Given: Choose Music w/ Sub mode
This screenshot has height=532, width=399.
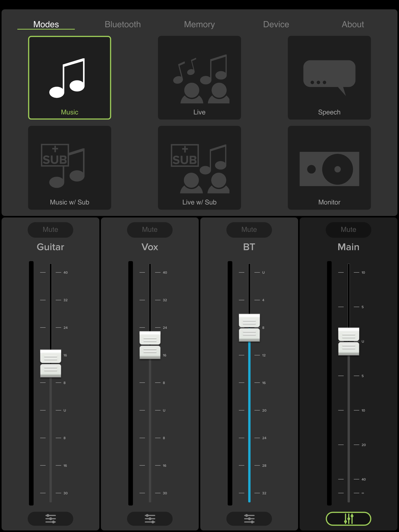Looking at the screenshot, I should point(70,168).
